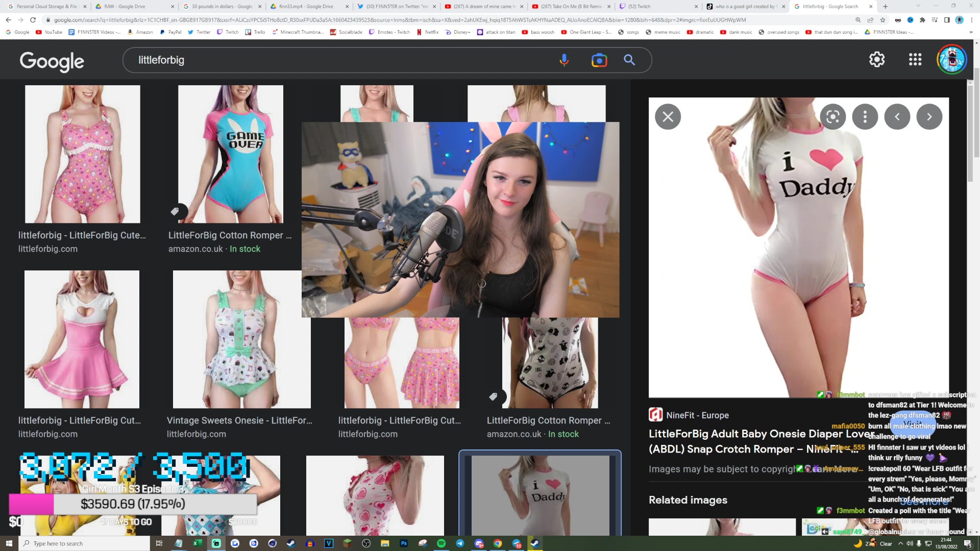The image size is (980, 551).
Task: Open the Trello bookmark
Action: [255, 32]
